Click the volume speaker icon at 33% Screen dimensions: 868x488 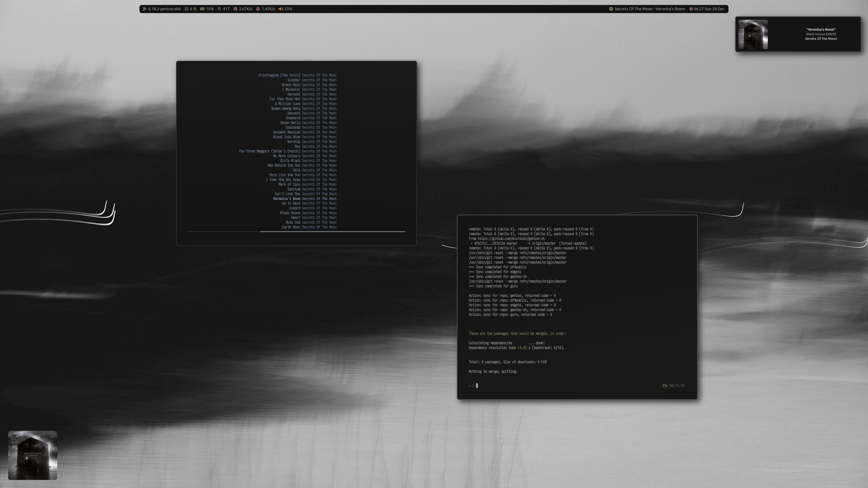(281, 9)
